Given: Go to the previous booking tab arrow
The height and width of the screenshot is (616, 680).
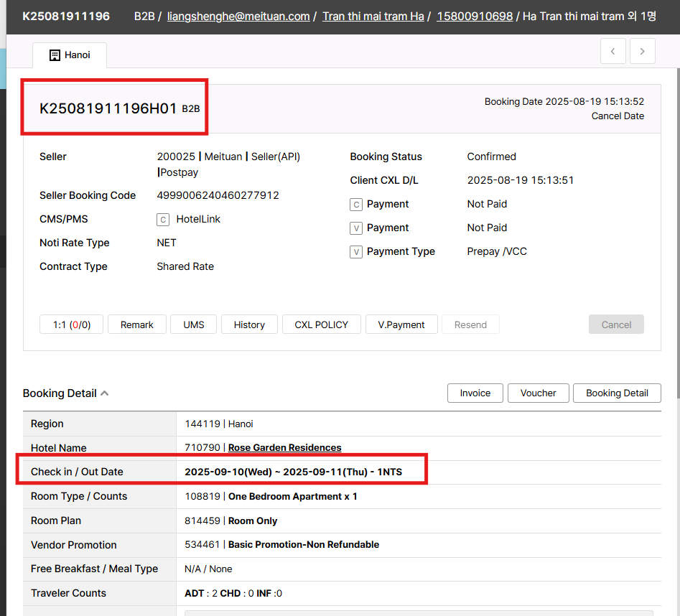Looking at the screenshot, I should (613, 52).
